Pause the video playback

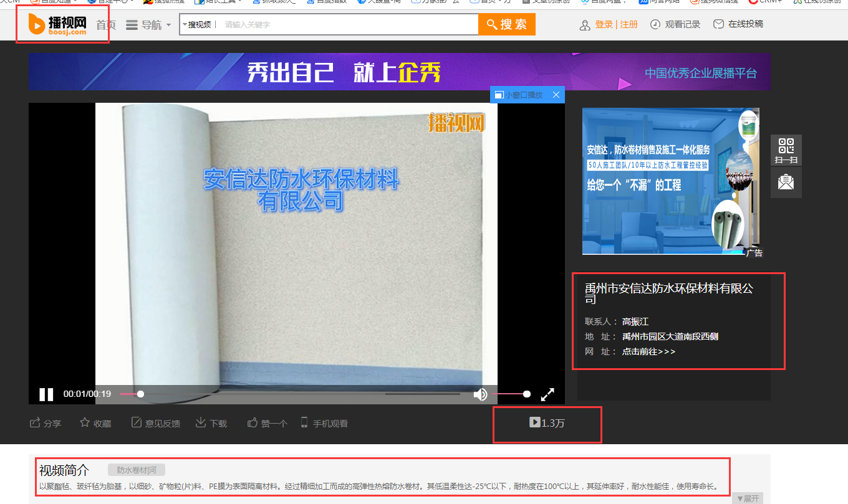(x=46, y=394)
